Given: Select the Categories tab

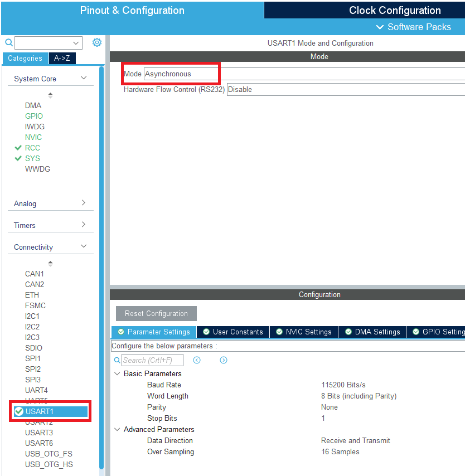Looking at the screenshot, I should coord(25,59).
